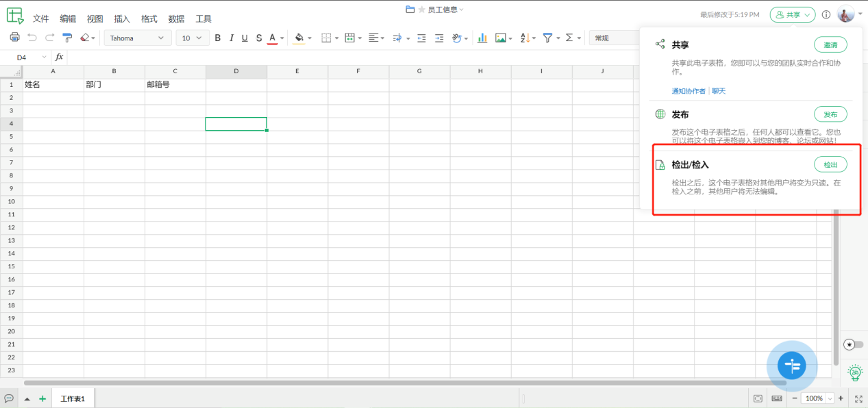
Task: Click the add new sheet plus icon
Action: [x=42, y=398]
